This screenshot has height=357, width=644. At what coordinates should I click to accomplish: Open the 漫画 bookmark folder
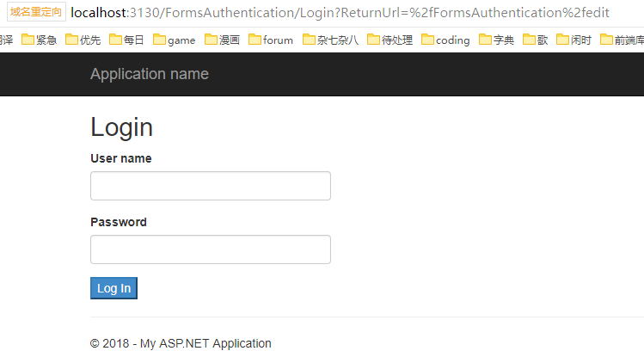(x=222, y=40)
